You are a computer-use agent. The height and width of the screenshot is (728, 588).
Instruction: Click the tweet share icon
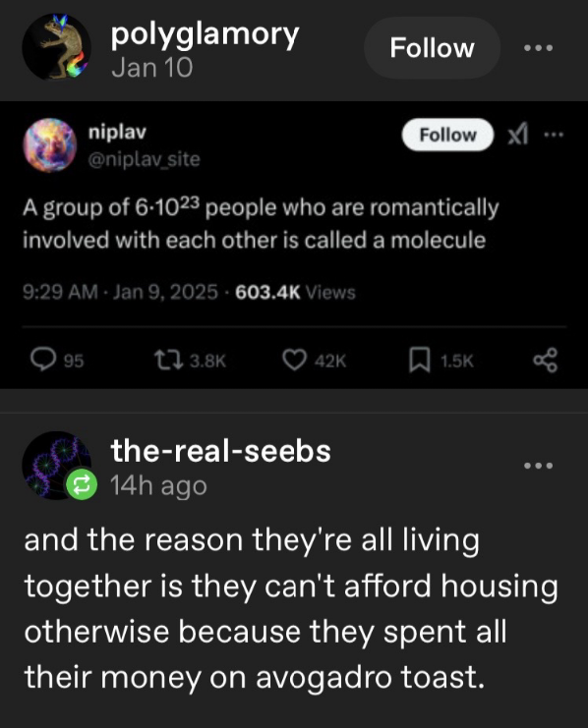[x=545, y=361]
